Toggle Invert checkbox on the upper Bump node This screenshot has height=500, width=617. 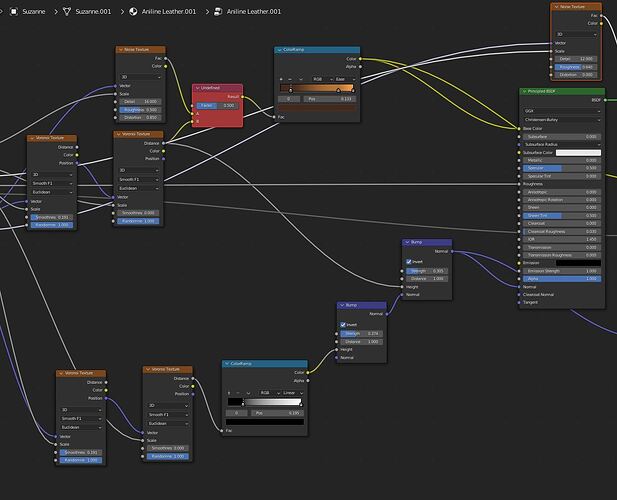click(409, 262)
